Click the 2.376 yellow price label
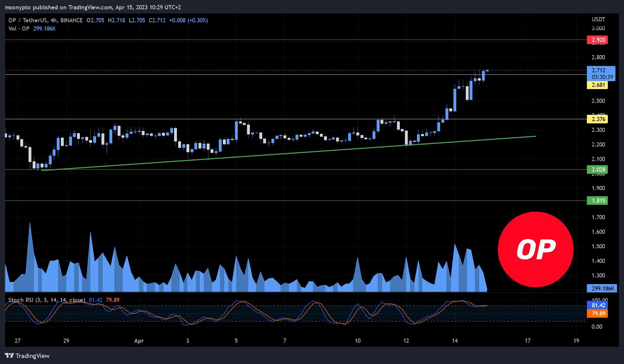 point(597,119)
